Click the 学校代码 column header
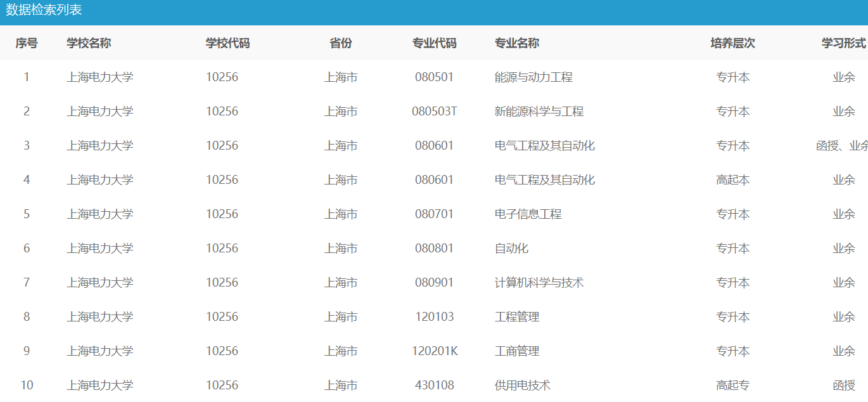Screen dimensions: 868x402 (228, 43)
